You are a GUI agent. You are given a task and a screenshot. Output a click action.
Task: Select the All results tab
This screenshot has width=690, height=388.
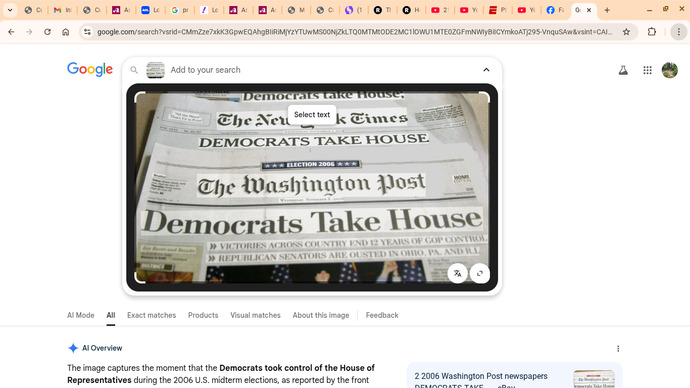click(110, 315)
